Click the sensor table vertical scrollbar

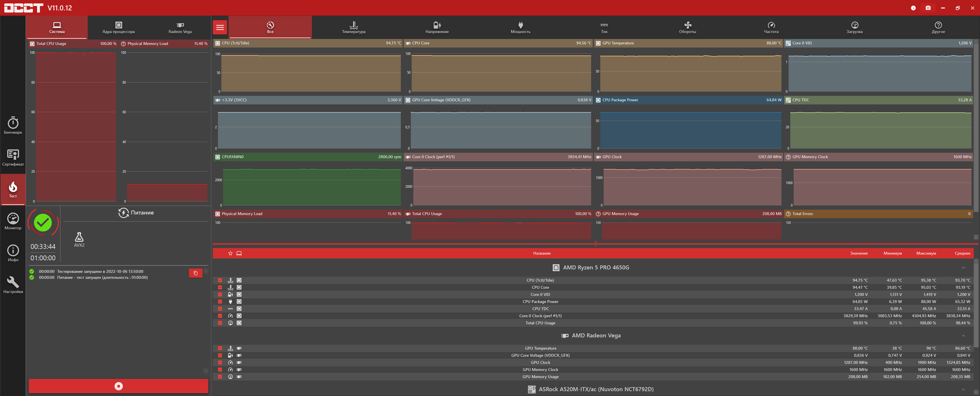976,304
